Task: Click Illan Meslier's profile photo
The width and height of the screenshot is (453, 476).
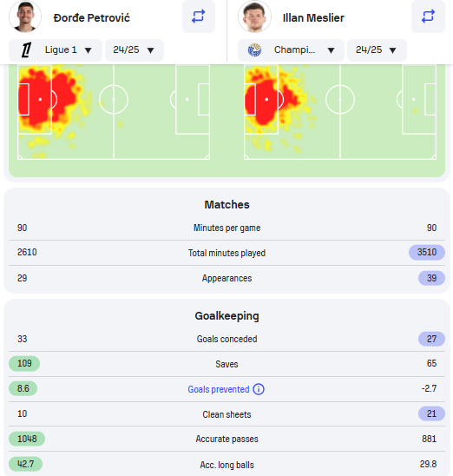Action: [254, 17]
